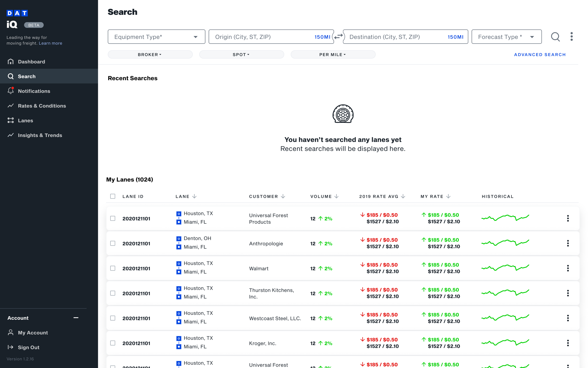Open the kebab menu next to search
Viewport: 588px width, 368px height.
tap(571, 37)
